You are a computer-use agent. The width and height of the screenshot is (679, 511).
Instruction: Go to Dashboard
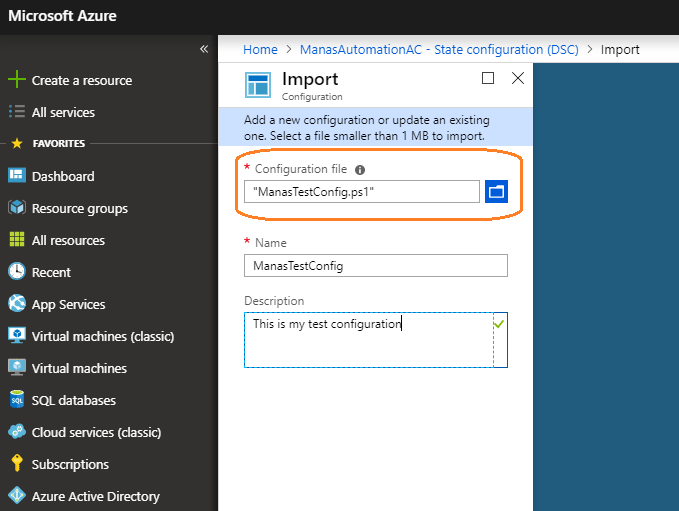63,176
